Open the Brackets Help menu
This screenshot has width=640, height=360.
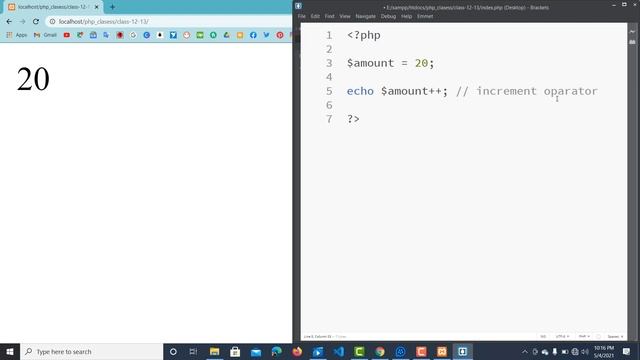[407, 16]
